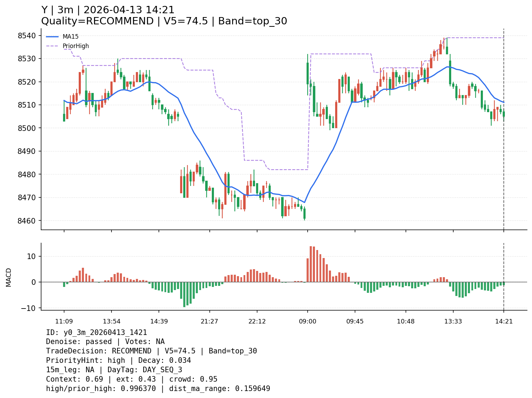Select the 21:27 time axis marker
The height and width of the screenshot is (398, 532).
[x=209, y=321]
